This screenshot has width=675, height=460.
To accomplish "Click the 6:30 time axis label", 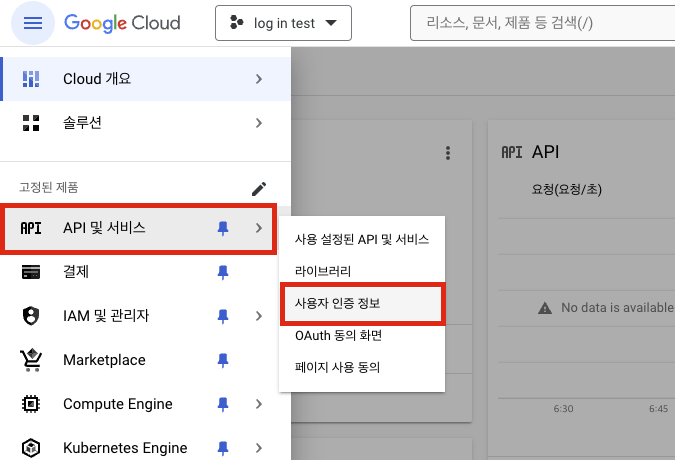I will tap(564, 409).
